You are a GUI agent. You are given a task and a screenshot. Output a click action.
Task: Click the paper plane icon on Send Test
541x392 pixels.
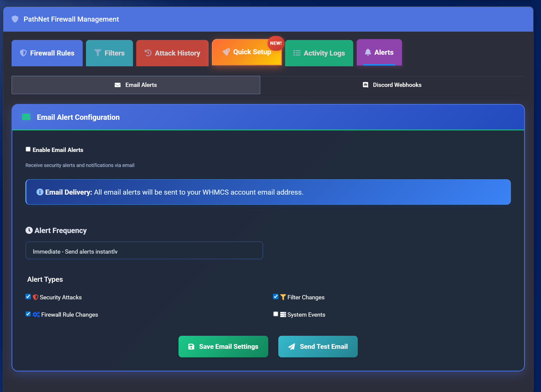pos(292,347)
